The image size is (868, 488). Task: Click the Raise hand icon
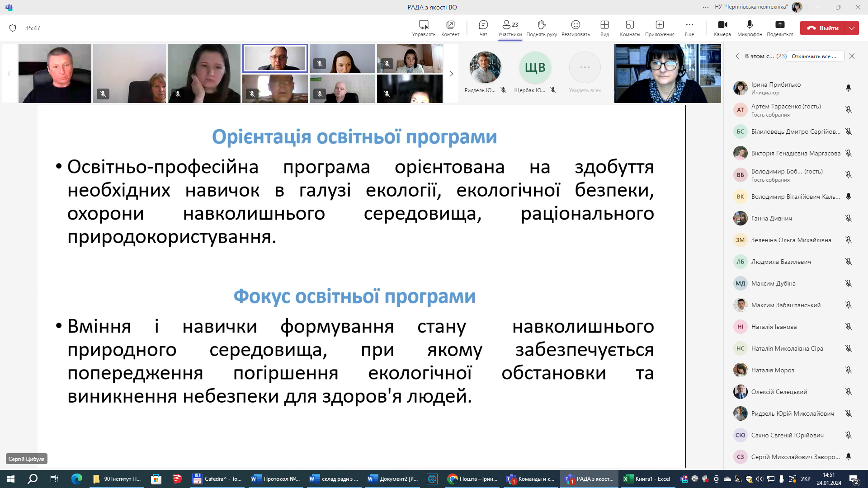pyautogui.click(x=542, y=25)
